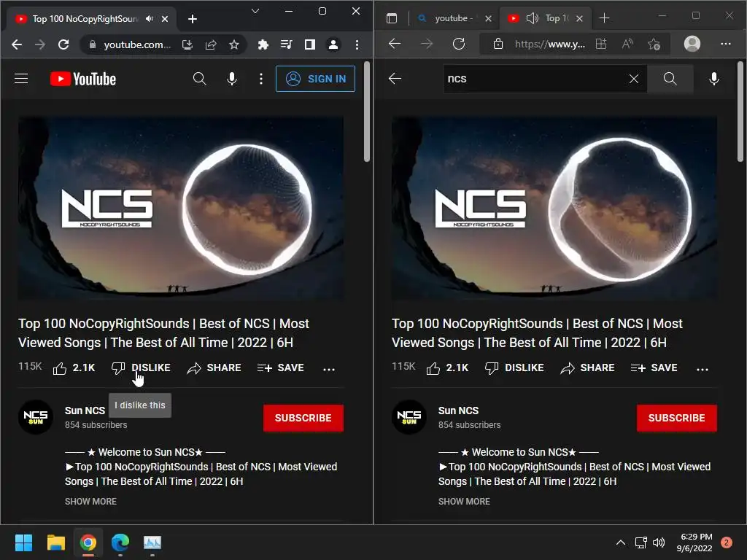747x560 pixels.
Task: Open Edge settings and more menu
Action: pos(726,44)
